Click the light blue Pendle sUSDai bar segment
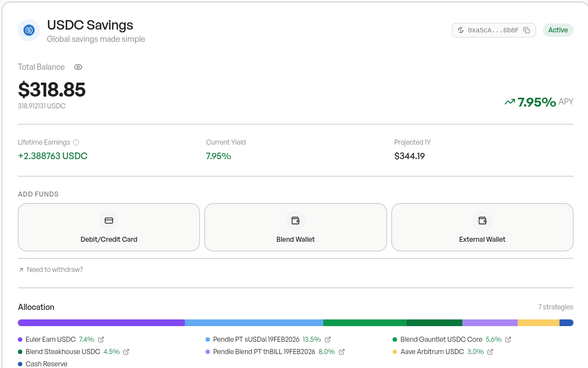The image size is (588, 368). point(254,323)
